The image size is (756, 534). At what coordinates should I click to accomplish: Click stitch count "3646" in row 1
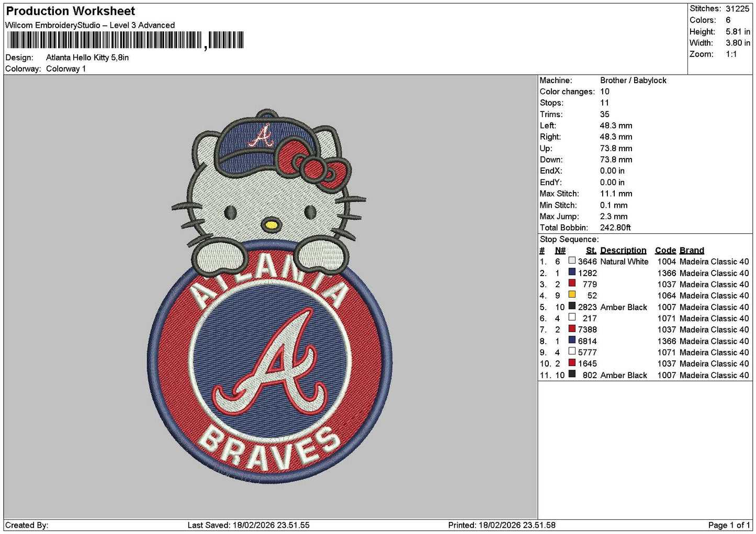(588, 262)
